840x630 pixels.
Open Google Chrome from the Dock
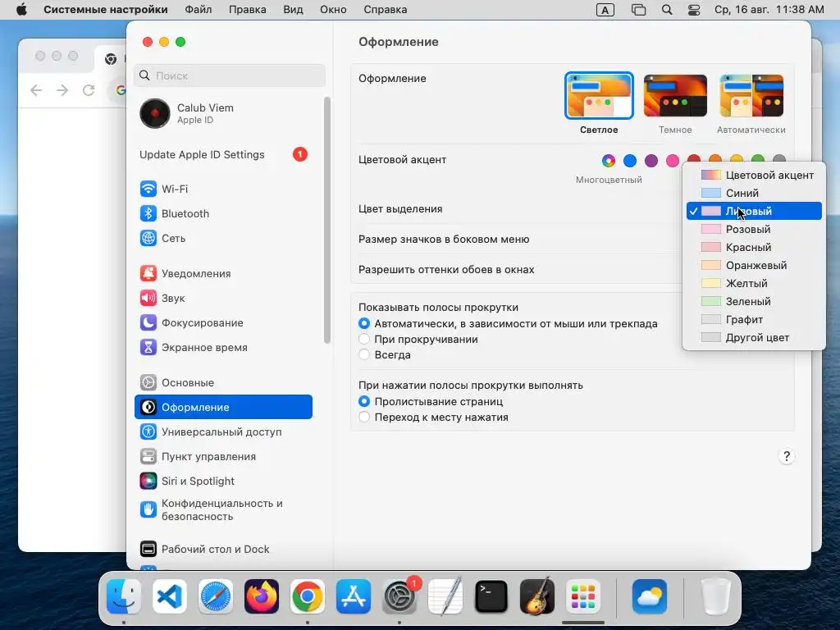pyautogui.click(x=307, y=596)
